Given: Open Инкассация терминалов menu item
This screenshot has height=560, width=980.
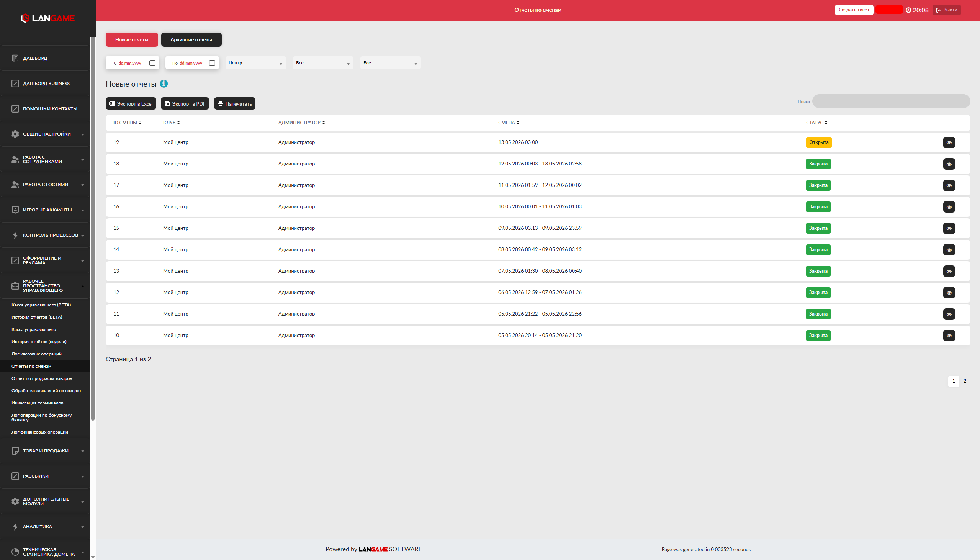Looking at the screenshot, I should click(x=37, y=403).
